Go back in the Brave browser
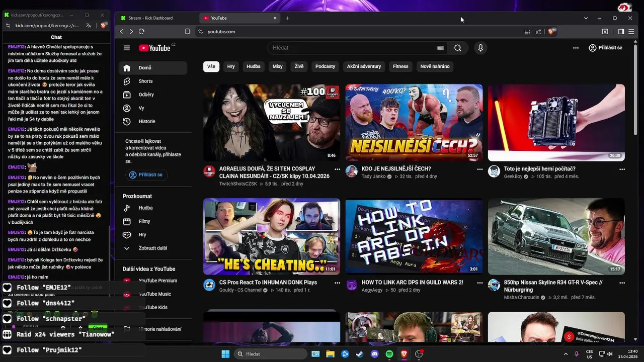644x362 pixels. pos(121,31)
